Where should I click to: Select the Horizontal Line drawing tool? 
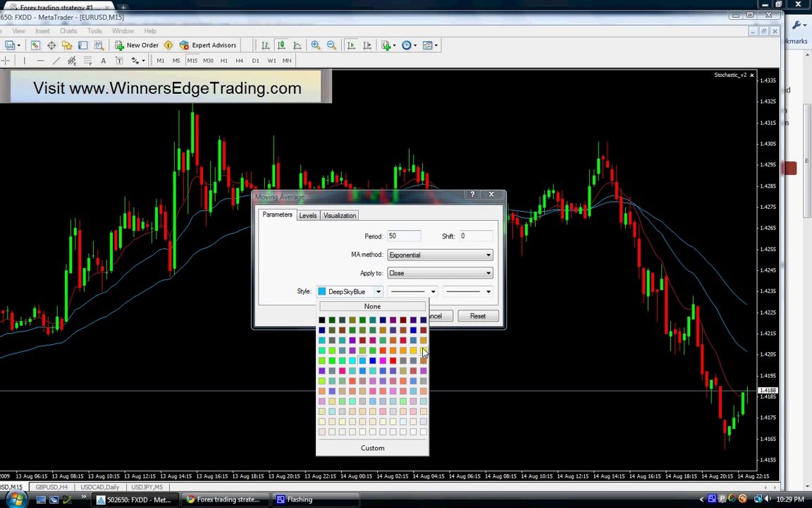pos(40,61)
